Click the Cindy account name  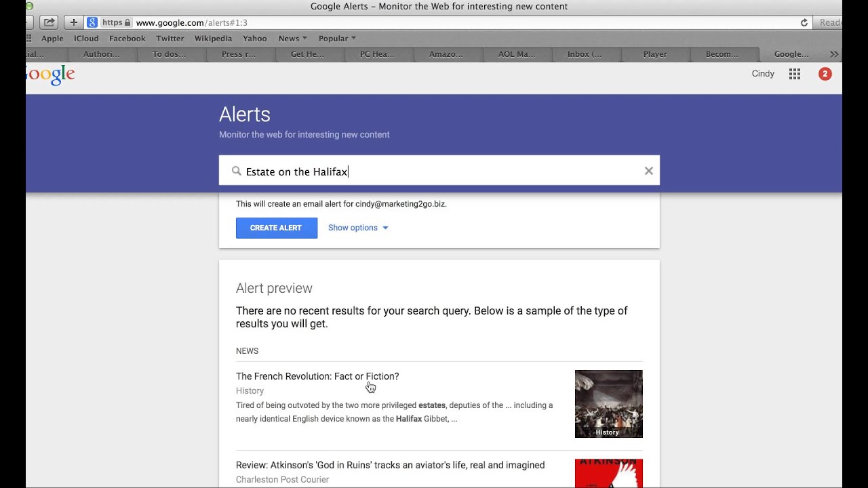click(763, 74)
